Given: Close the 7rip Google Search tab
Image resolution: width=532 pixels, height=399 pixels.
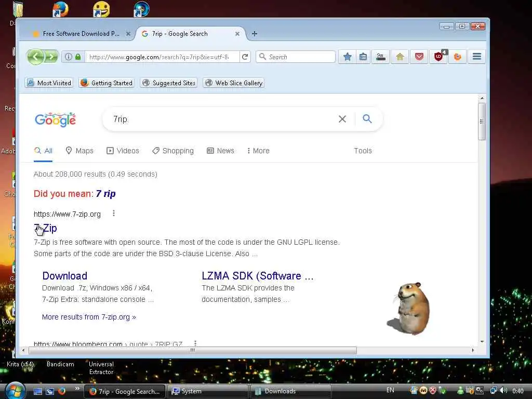Looking at the screenshot, I should (237, 34).
